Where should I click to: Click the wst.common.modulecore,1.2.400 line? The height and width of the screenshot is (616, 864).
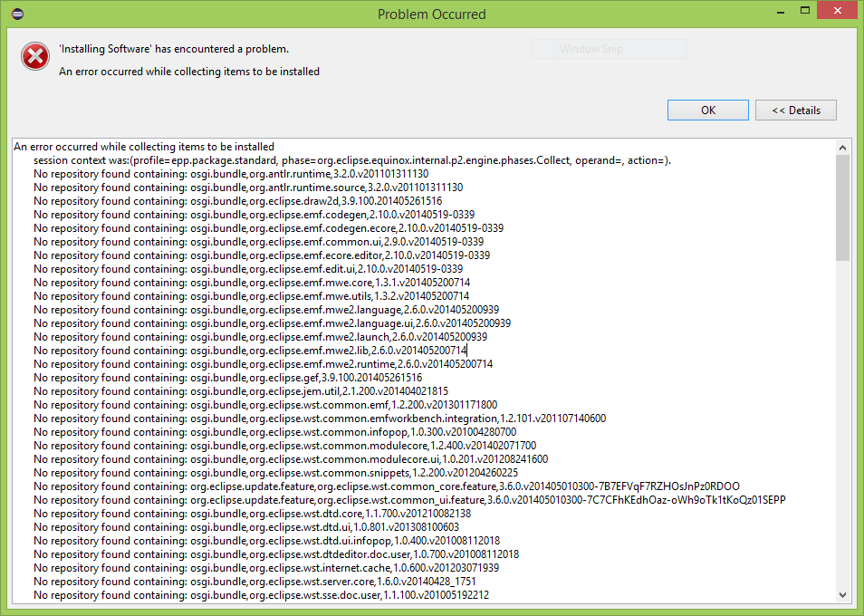point(285,445)
